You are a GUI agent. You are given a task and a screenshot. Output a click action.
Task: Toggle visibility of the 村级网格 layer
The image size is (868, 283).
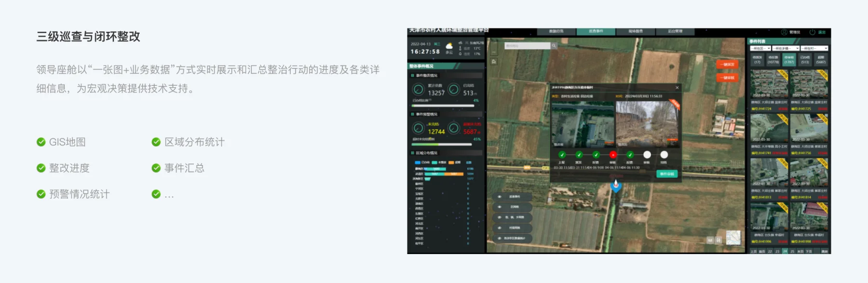(500, 228)
